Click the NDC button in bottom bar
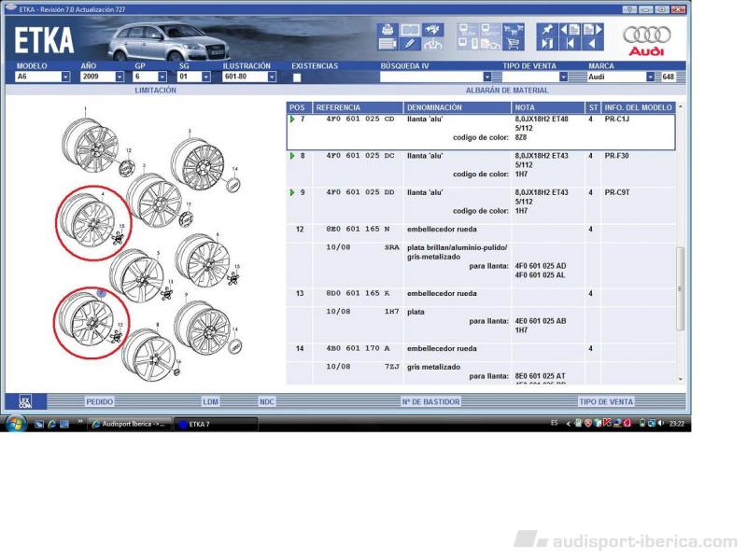747x560 pixels. pos(267,402)
